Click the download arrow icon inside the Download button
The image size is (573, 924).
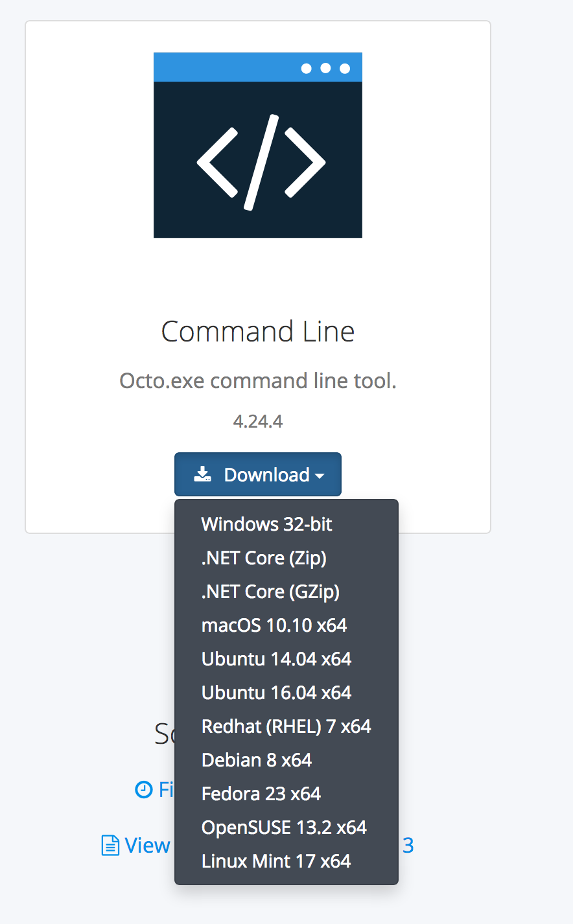point(202,474)
